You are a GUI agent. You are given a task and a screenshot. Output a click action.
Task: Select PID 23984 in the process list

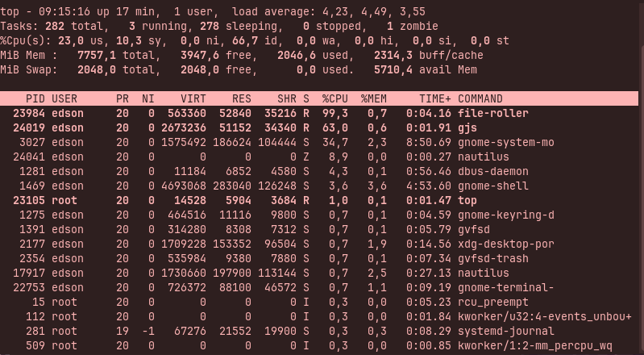click(29, 113)
